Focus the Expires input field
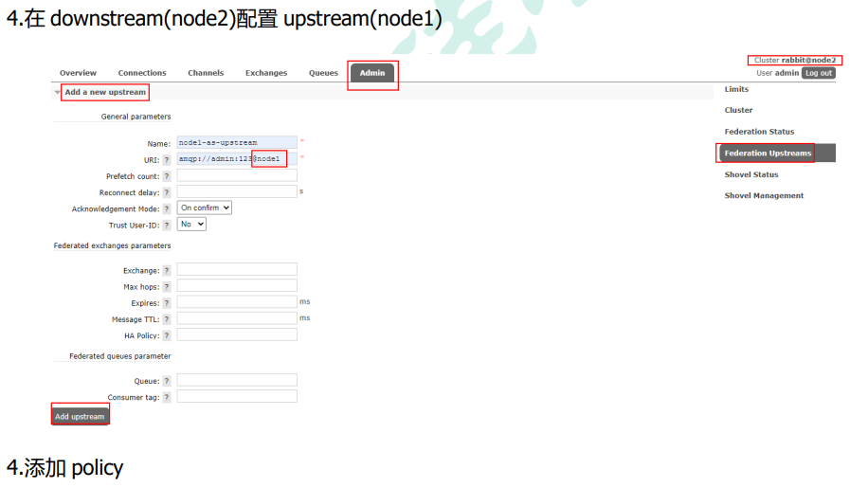Screen dimensions: 868x488 click(237, 302)
